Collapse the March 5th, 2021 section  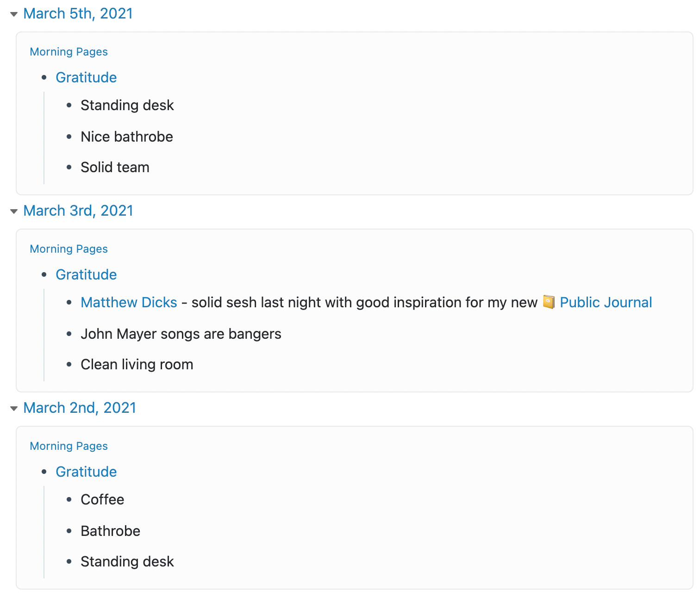coord(14,14)
